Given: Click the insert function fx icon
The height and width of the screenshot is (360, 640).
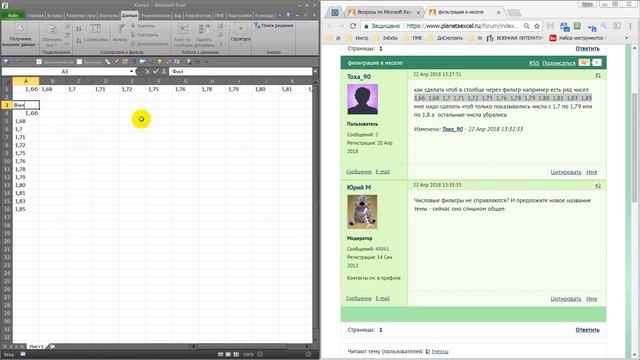Looking at the screenshot, I should click(164, 71).
